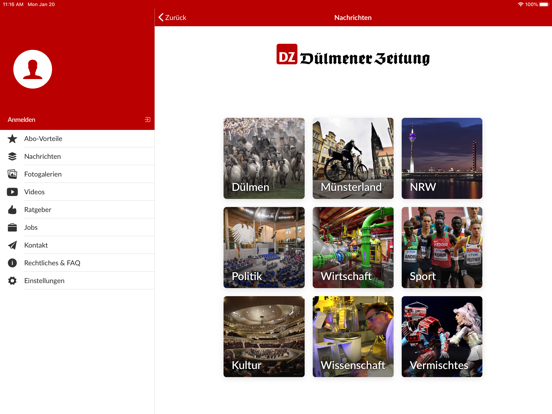
Task: Open the Sport category tile
Action: pos(442,247)
